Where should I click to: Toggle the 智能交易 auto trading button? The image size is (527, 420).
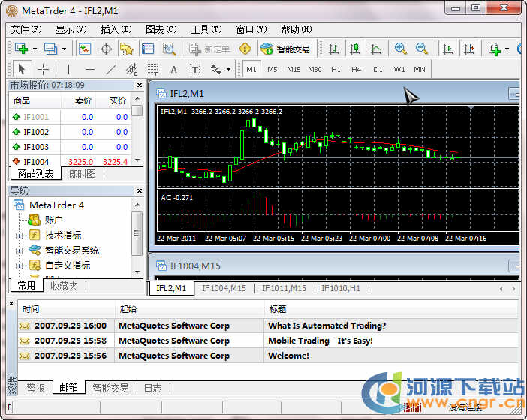tap(285, 49)
